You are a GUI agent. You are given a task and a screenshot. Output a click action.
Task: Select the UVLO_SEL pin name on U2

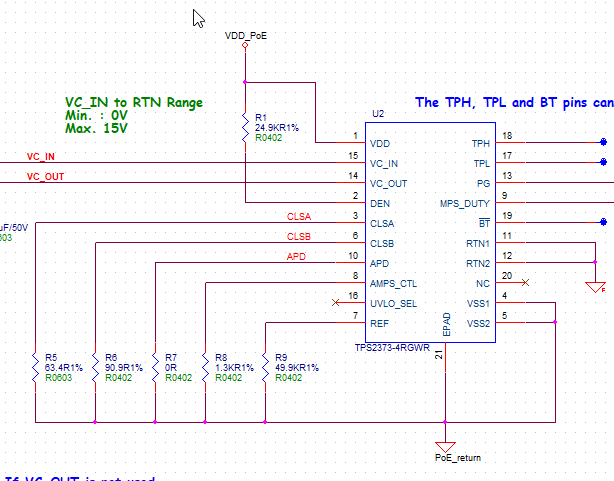393,304
